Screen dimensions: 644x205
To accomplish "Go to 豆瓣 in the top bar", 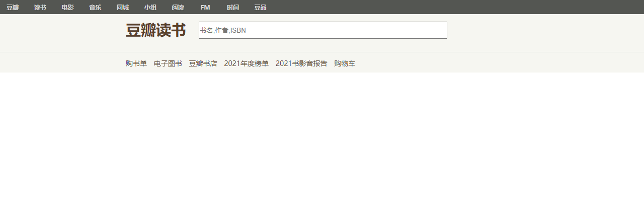I will (13, 8).
